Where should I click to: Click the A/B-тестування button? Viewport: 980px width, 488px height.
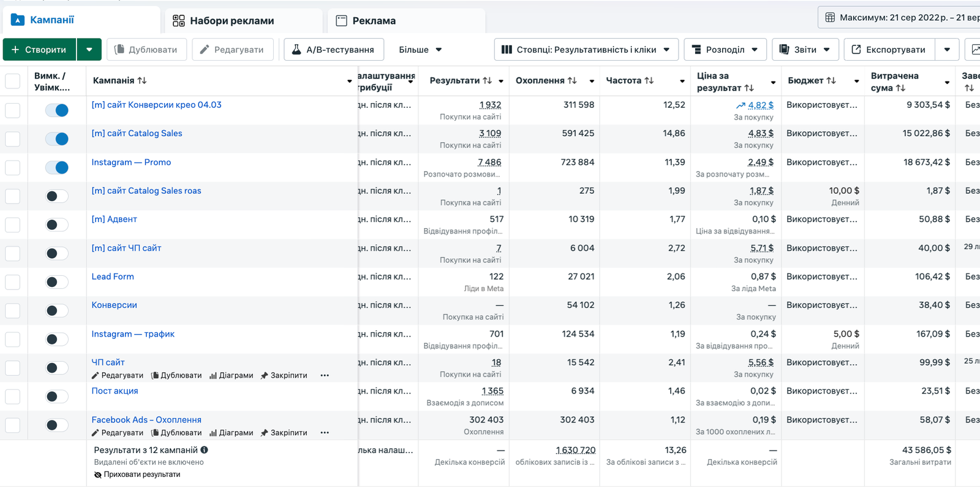[333, 50]
